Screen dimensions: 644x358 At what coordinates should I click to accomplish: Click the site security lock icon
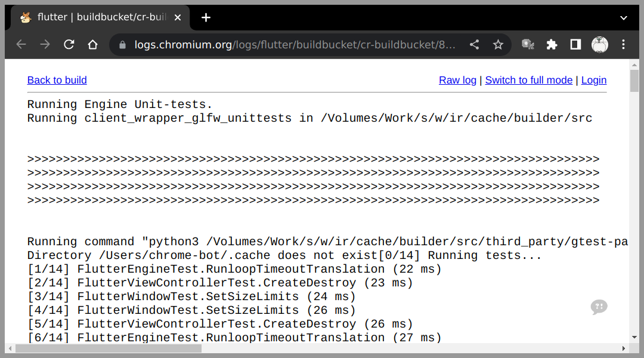pyautogui.click(x=121, y=44)
